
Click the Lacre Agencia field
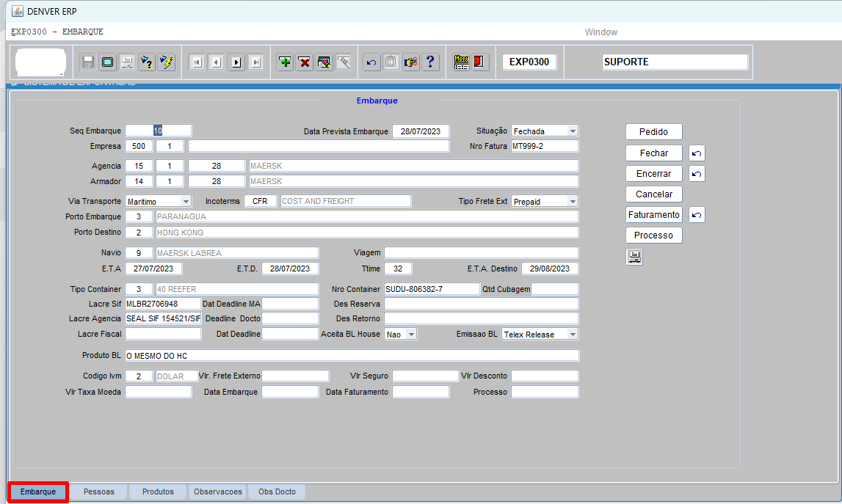click(163, 319)
